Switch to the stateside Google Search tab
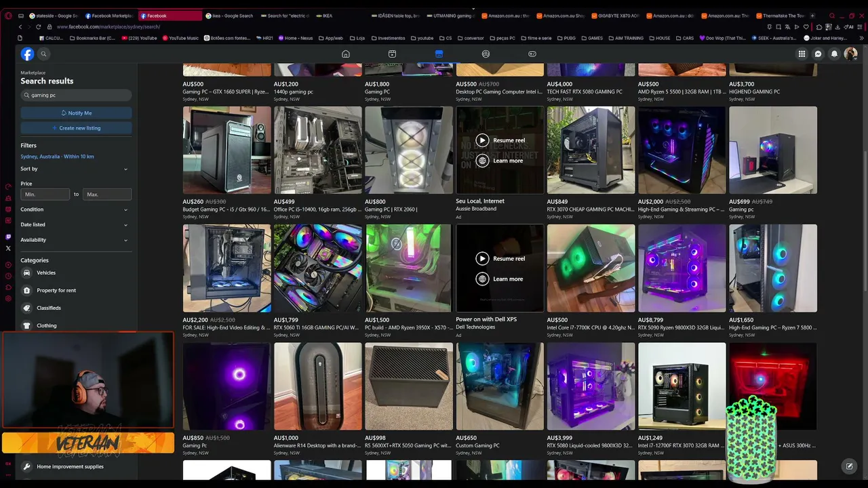Screen dimensions: 868x488 pyautogui.click(x=53, y=16)
